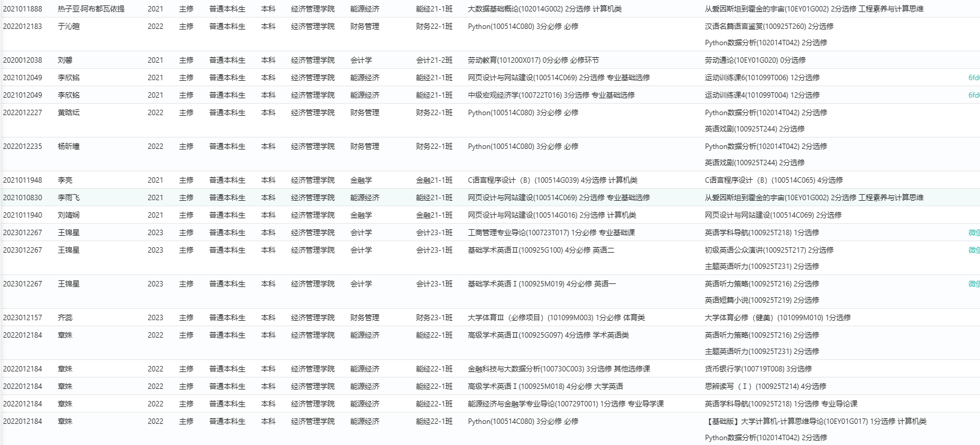Open the 6fd link in the 网页设计与网站建设 row for 2021012049
980x445 pixels.
(x=973, y=78)
